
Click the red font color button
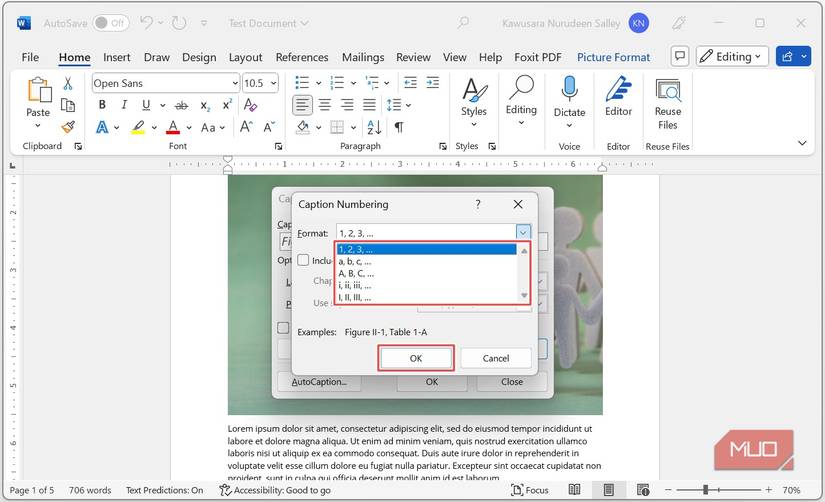point(173,127)
